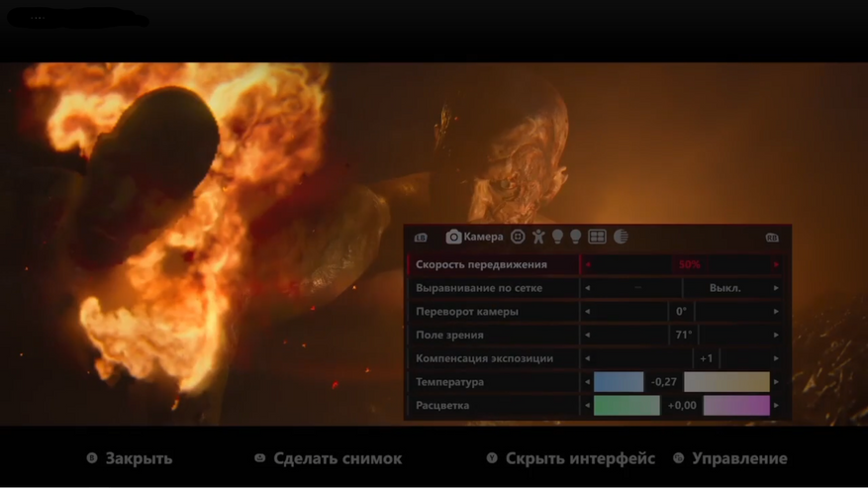
Task: Go to next tab with RB icon
Action: coord(772,238)
